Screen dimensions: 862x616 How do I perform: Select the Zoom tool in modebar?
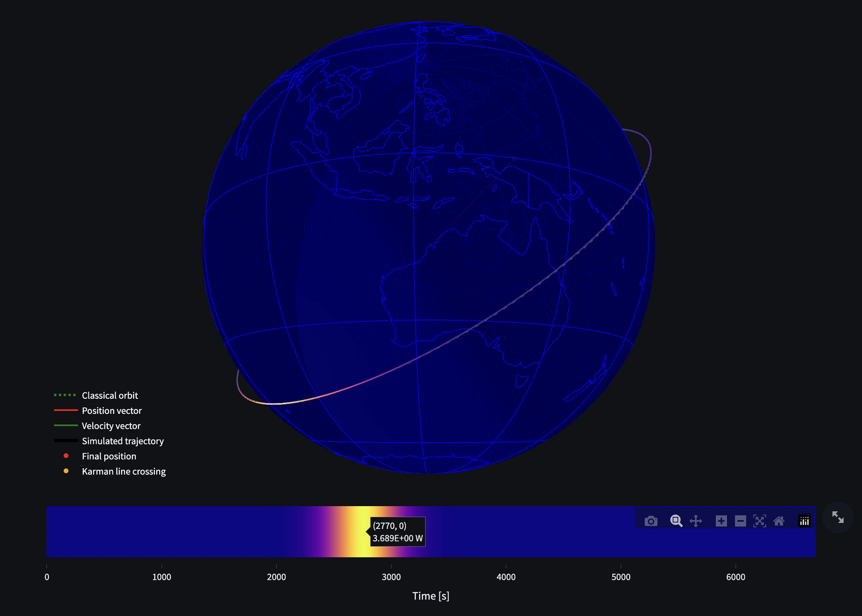676,521
